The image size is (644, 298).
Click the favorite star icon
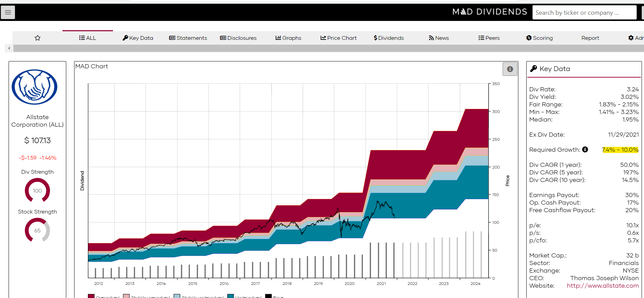point(38,38)
